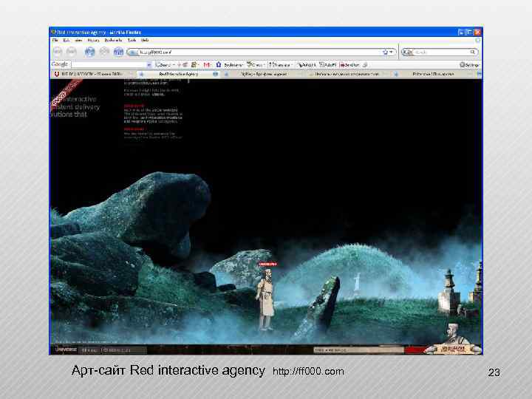The height and width of the screenshot is (399, 532).
Task: Go forward with the Forward arrow
Action: (x=71, y=52)
